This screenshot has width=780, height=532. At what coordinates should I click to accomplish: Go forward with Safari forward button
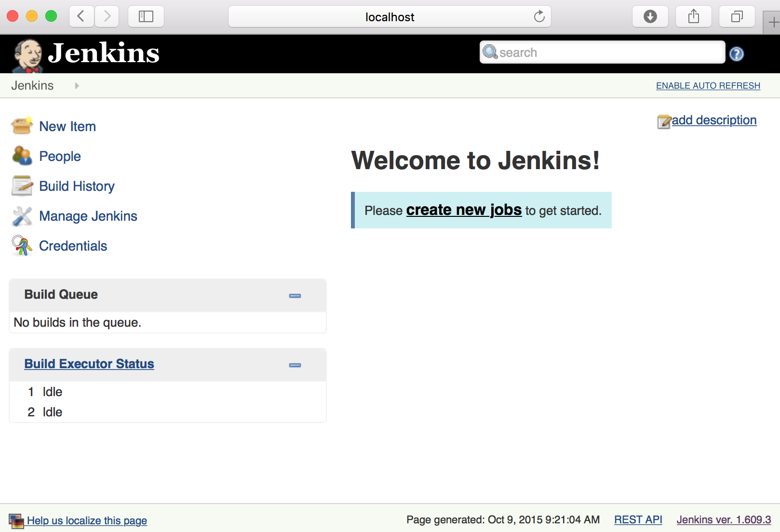point(107,16)
